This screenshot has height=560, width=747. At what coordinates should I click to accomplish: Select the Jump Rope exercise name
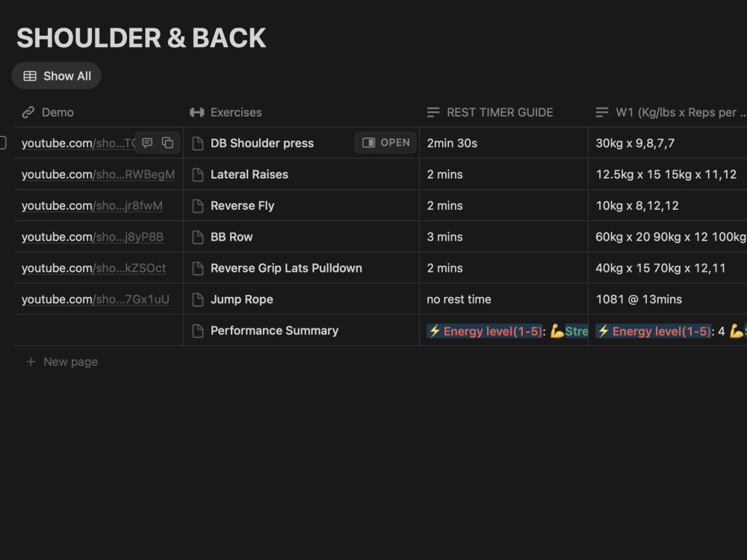(241, 299)
